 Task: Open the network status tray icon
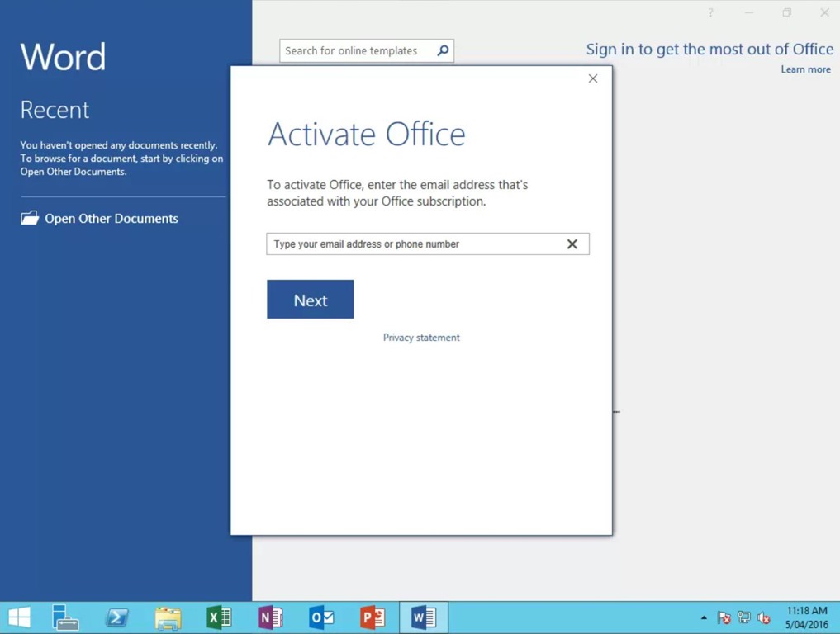tap(743, 617)
